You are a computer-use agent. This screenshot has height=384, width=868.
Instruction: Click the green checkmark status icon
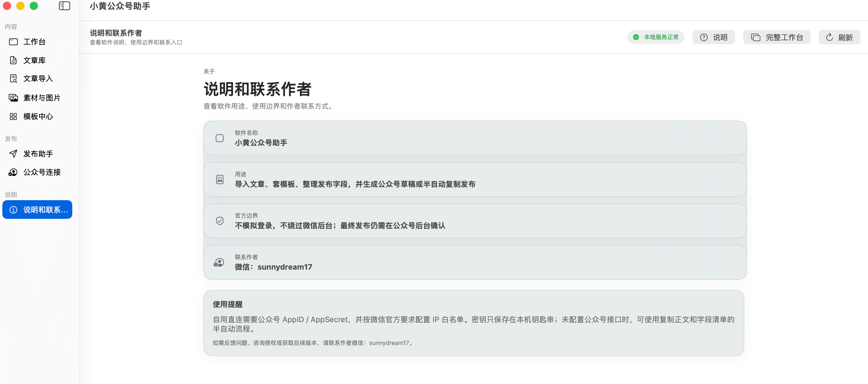click(636, 37)
